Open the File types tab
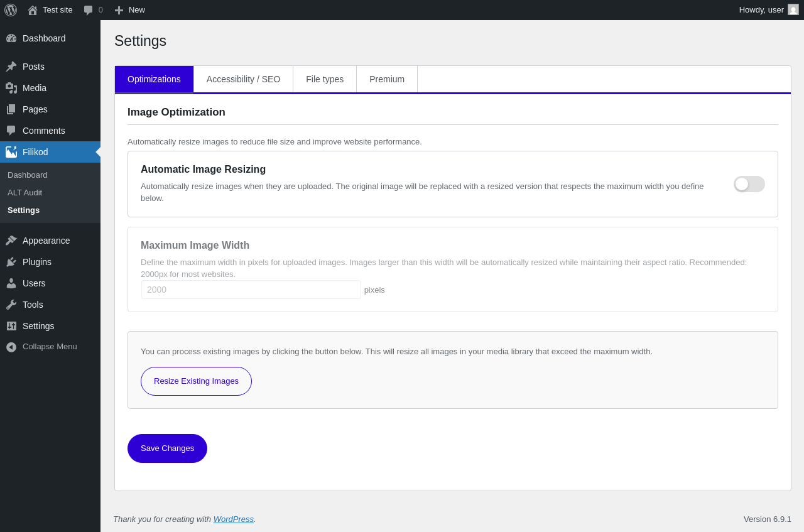 [325, 79]
